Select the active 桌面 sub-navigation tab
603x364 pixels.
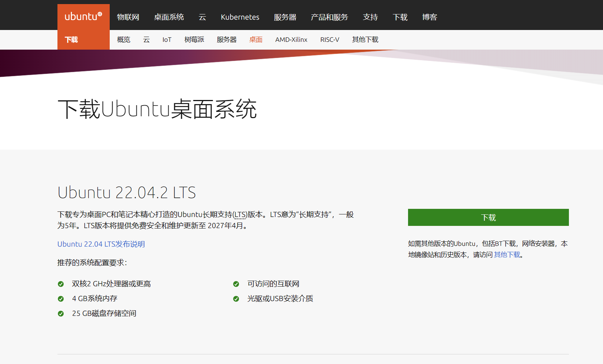[256, 40]
